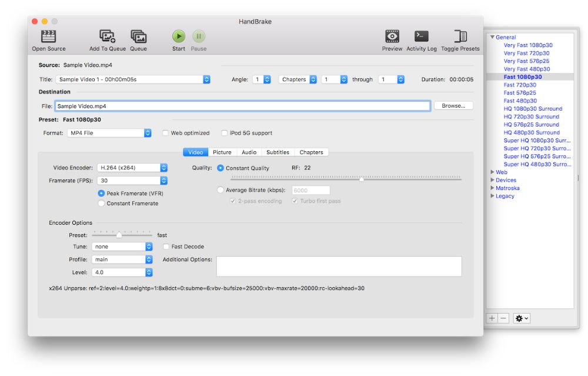
Task: Open the Title dropdown
Action: pos(133,79)
